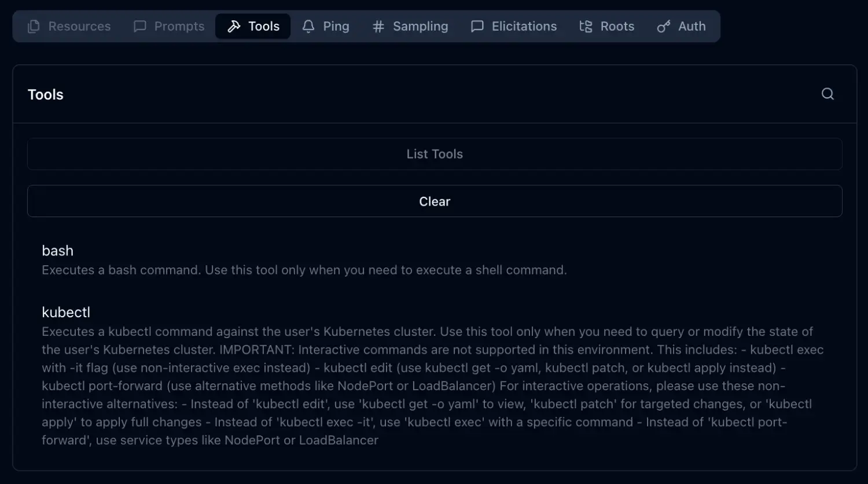Click the message icon beside Elicitations
The image size is (868, 484).
click(x=477, y=27)
